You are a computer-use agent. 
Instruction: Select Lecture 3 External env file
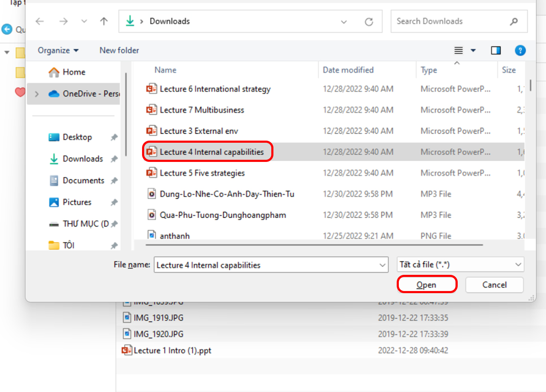199,131
